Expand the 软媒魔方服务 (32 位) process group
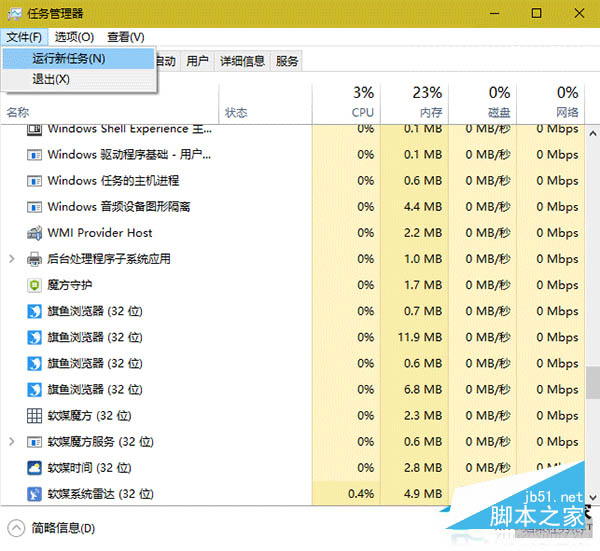This screenshot has height=551, width=600. point(12,441)
